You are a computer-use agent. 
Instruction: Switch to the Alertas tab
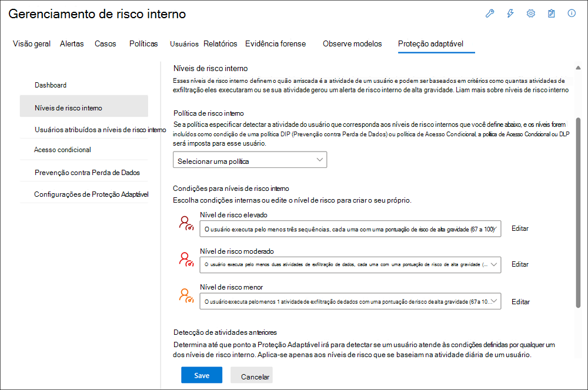point(72,43)
